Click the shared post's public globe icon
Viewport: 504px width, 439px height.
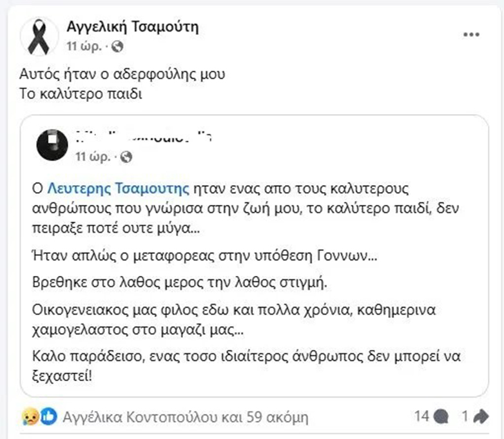pos(126,157)
